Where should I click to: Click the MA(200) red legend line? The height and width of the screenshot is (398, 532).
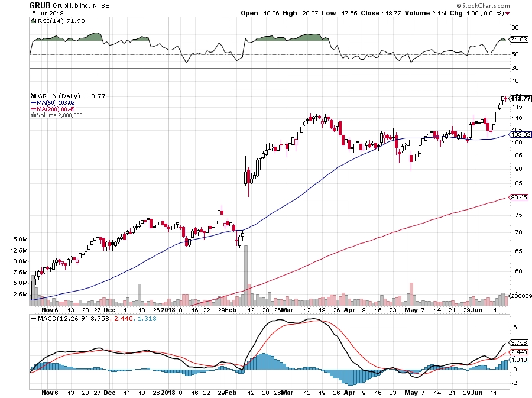(33, 109)
